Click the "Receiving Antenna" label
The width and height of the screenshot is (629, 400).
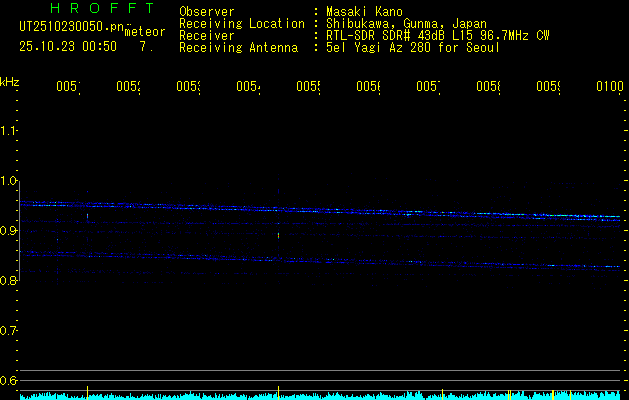click(x=238, y=48)
